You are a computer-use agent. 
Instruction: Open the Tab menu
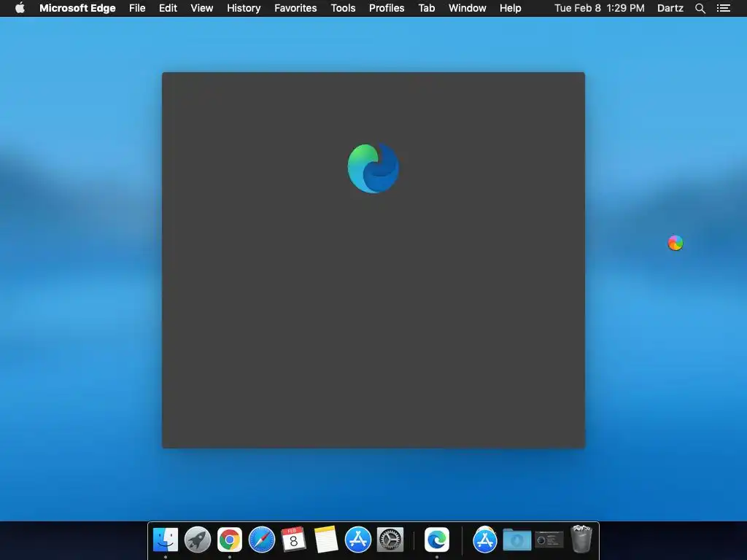tap(426, 8)
